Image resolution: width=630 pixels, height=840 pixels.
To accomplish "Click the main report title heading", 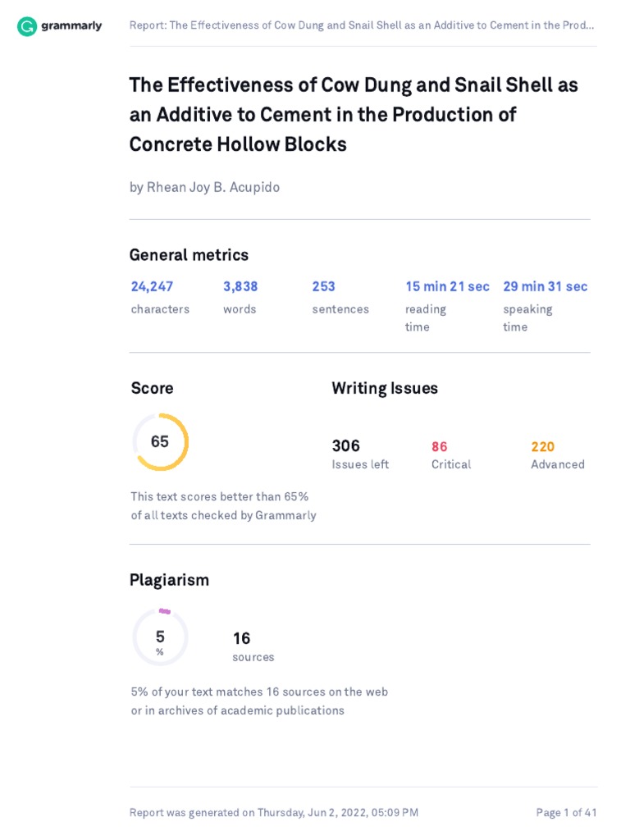I will 354,115.
